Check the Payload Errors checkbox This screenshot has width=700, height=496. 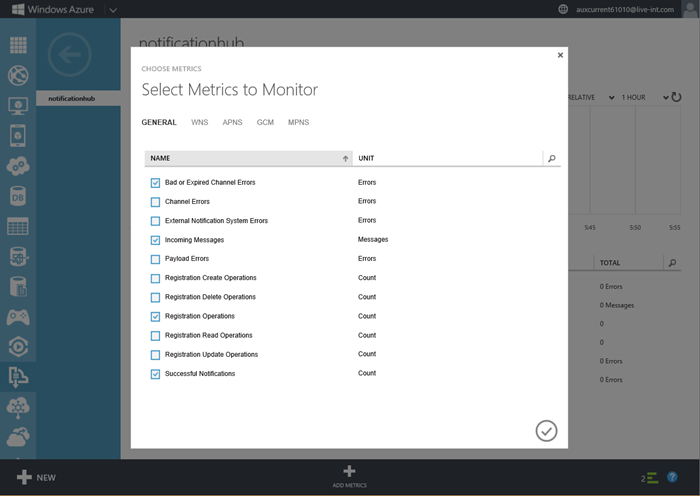[155, 259]
